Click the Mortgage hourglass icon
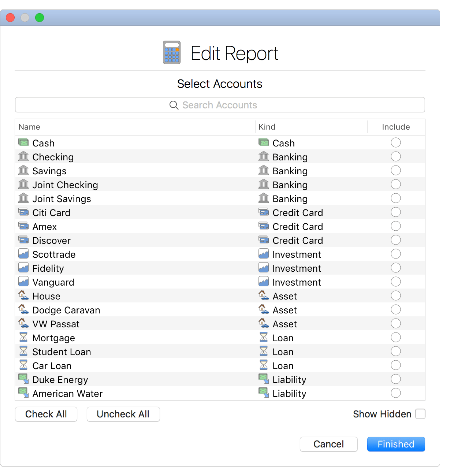 coord(23,337)
